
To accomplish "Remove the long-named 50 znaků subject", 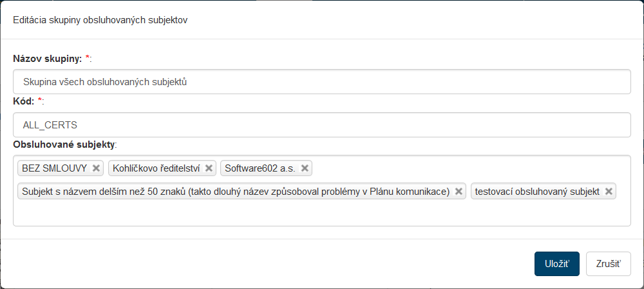I will point(459,192).
